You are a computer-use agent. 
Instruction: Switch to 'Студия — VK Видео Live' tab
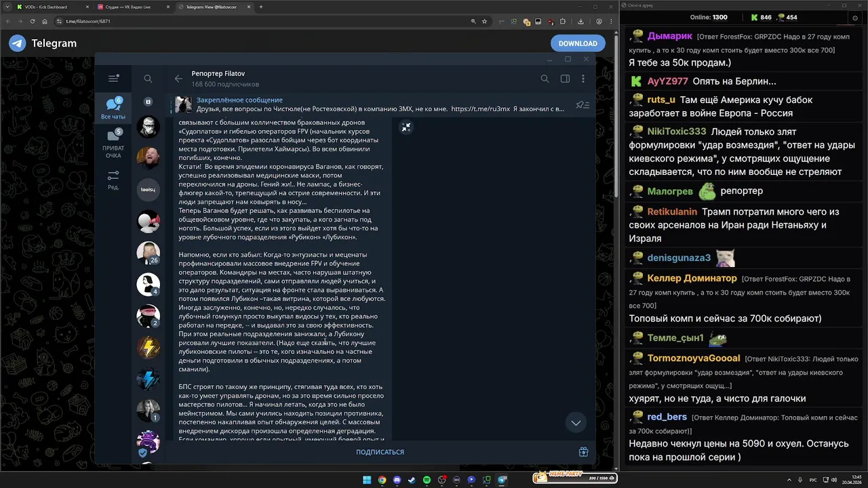(x=132, y=7)
